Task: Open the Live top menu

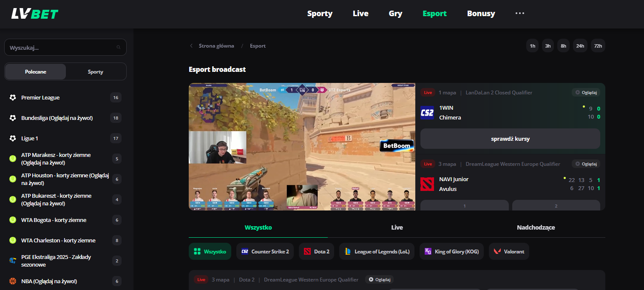Action: coord(360,14)
